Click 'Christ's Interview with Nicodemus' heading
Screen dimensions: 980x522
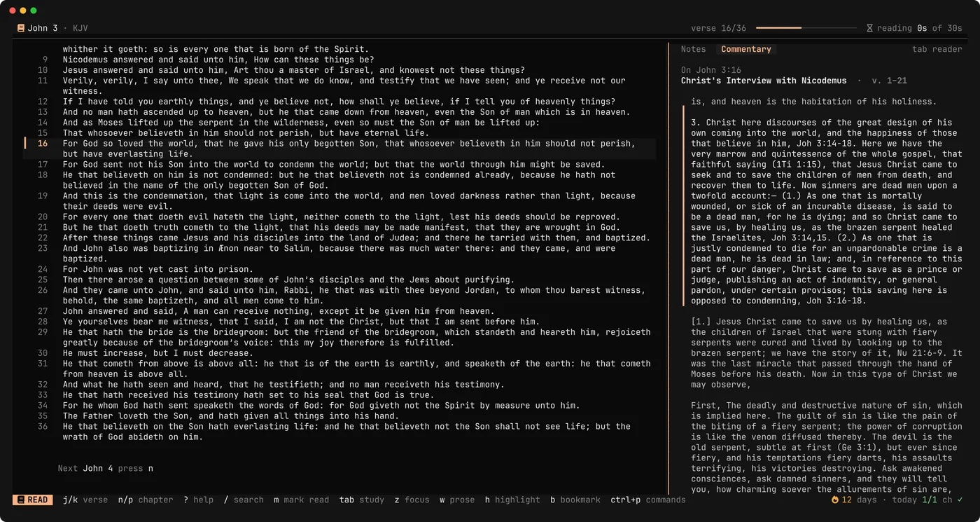(764, 81)
